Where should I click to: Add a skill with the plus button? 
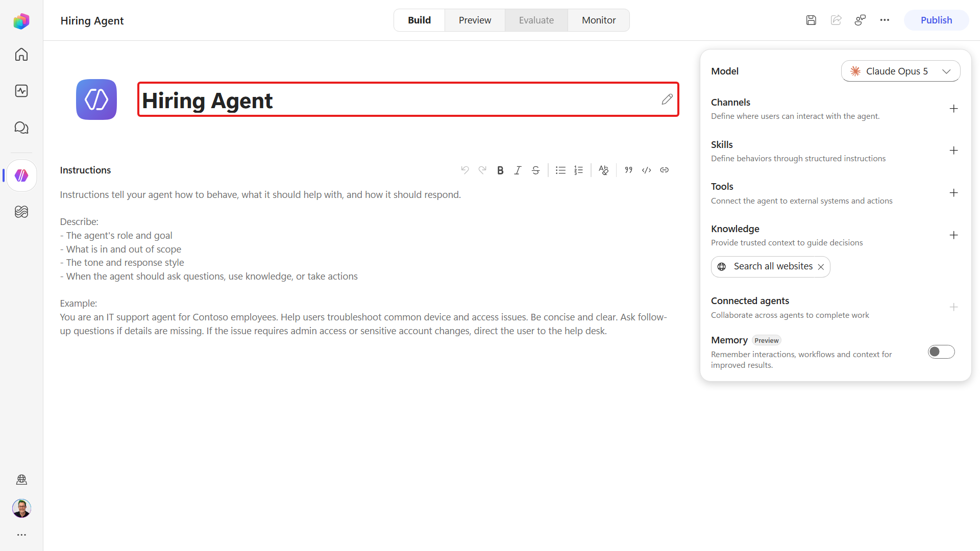[x=953, y=151]
